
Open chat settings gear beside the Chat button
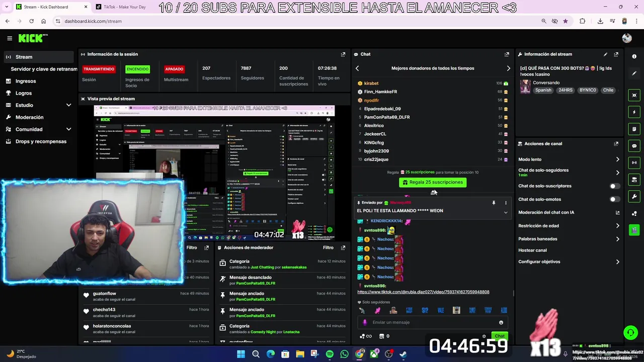[x=484, y=336]
